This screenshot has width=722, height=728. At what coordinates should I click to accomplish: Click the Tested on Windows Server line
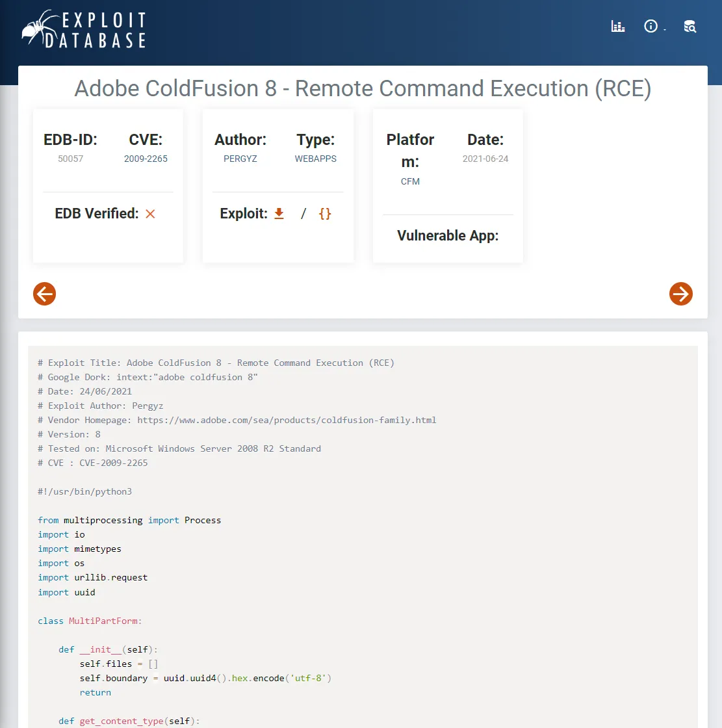point(179,448)
